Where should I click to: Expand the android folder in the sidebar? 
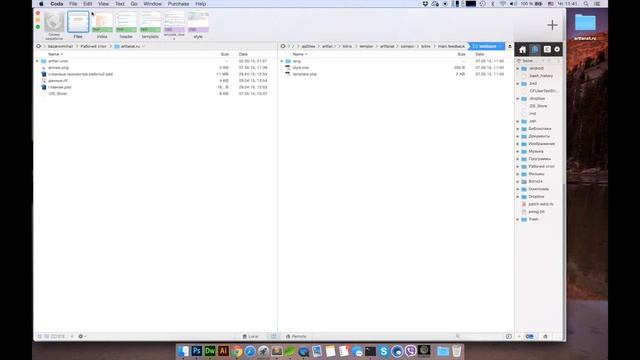(518, 69)
